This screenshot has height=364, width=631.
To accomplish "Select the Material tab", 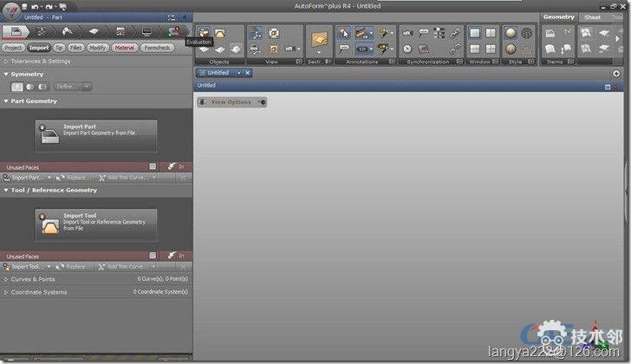I will [x=125, y=48].
